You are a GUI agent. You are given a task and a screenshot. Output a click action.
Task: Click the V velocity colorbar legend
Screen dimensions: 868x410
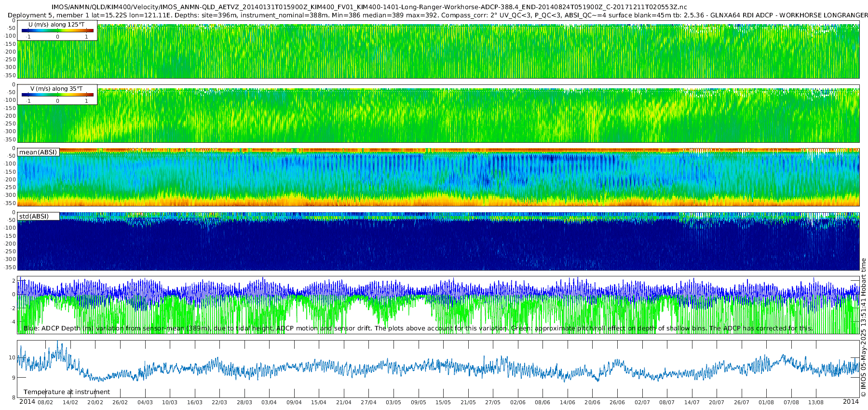pyautogui.click(x=57, y=95)
